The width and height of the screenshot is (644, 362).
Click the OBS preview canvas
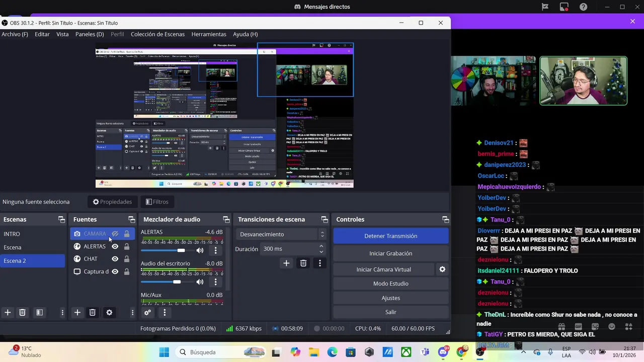click(x=224, y=115)
